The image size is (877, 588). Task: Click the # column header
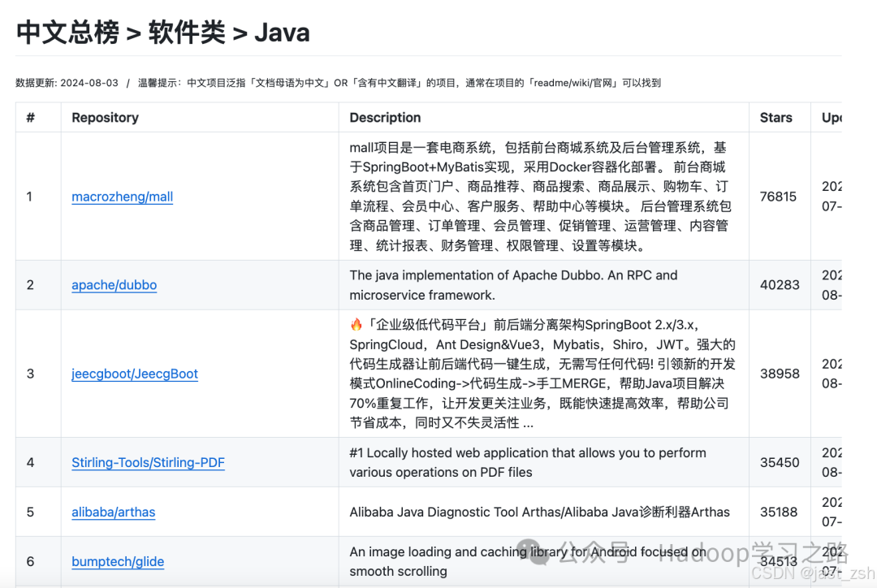click(30, 118)
